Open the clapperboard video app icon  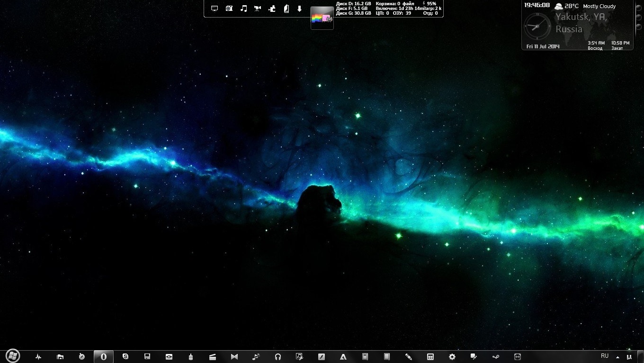point(213,357)
